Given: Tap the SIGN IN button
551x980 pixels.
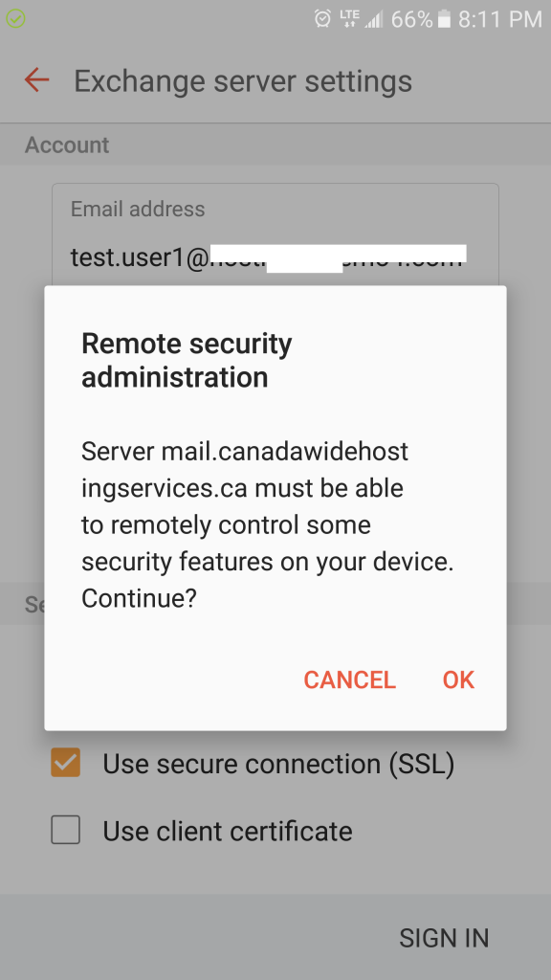Looking at the screenshot, I should (x=444, y=938).
